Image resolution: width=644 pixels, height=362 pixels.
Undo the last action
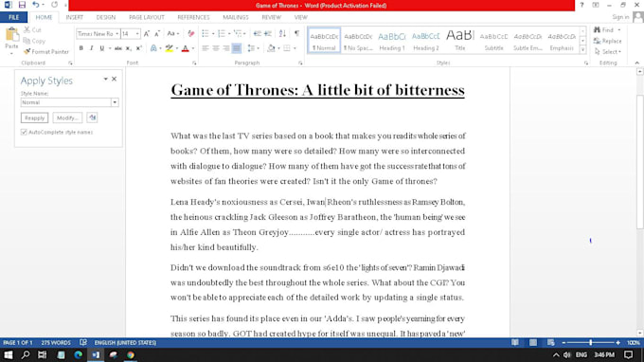click(36, 5)
